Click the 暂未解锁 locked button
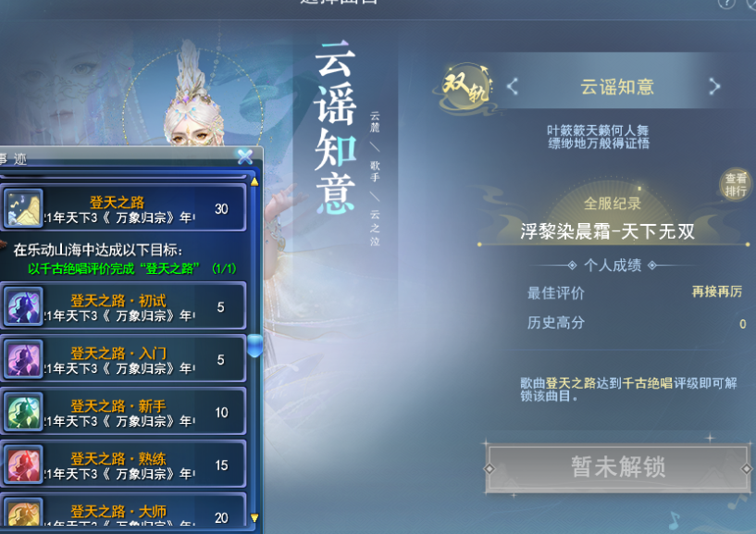 tap(618, 467)
